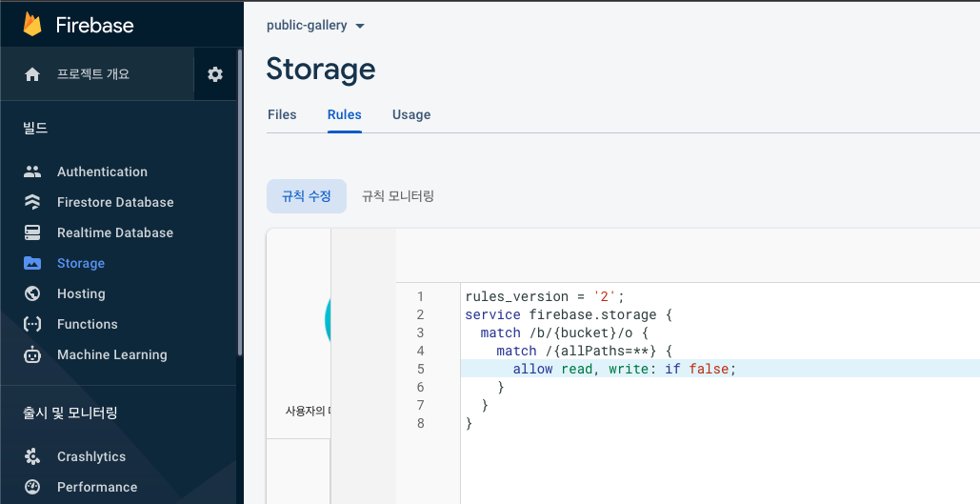Screen dimensions: 980x504
Task: Click the Authentication people icon
Action: point(32,171)
